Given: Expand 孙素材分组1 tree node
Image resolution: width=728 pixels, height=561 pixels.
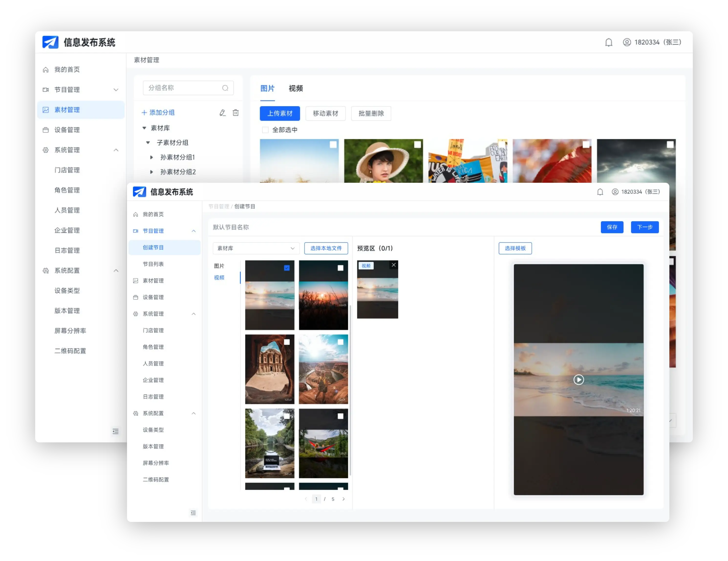Looking at the screenshot, I should [152, 157].
